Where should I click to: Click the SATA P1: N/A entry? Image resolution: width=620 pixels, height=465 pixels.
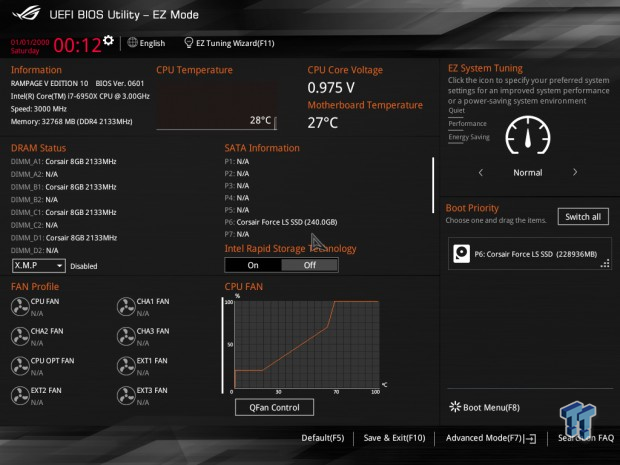pos(237,161)
